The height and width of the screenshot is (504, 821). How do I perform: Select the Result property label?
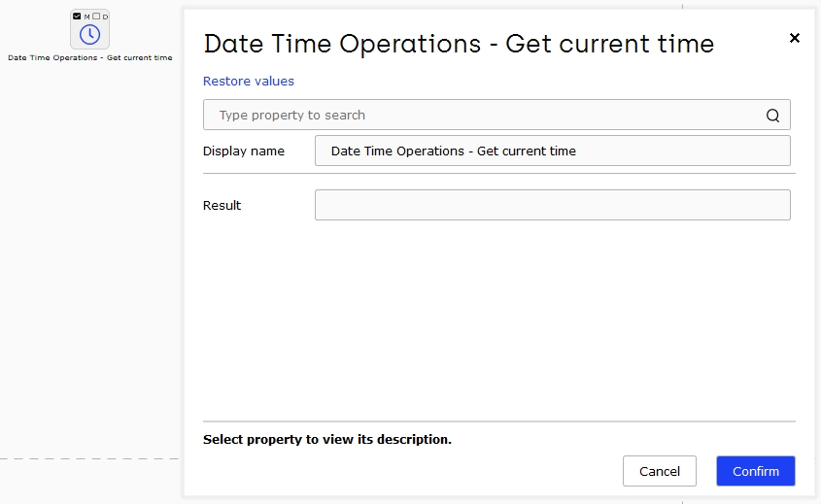coord(222,205)
